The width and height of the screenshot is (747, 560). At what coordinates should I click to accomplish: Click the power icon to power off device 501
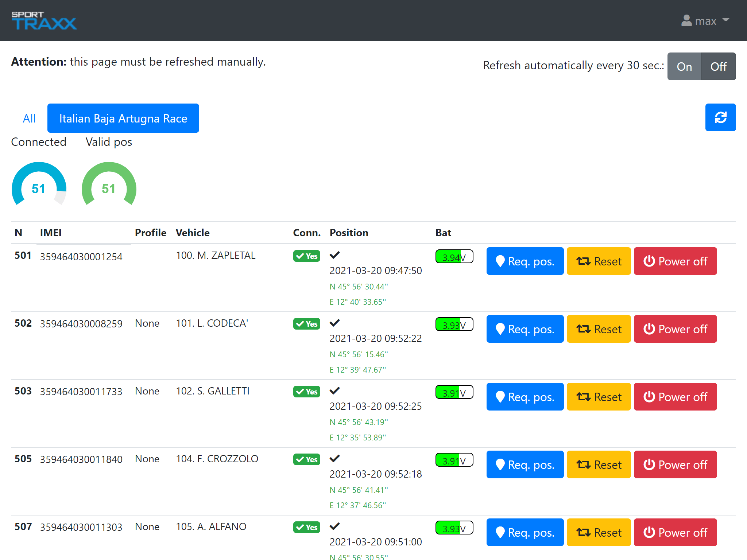pyautogui.click(x=650, y=261)
